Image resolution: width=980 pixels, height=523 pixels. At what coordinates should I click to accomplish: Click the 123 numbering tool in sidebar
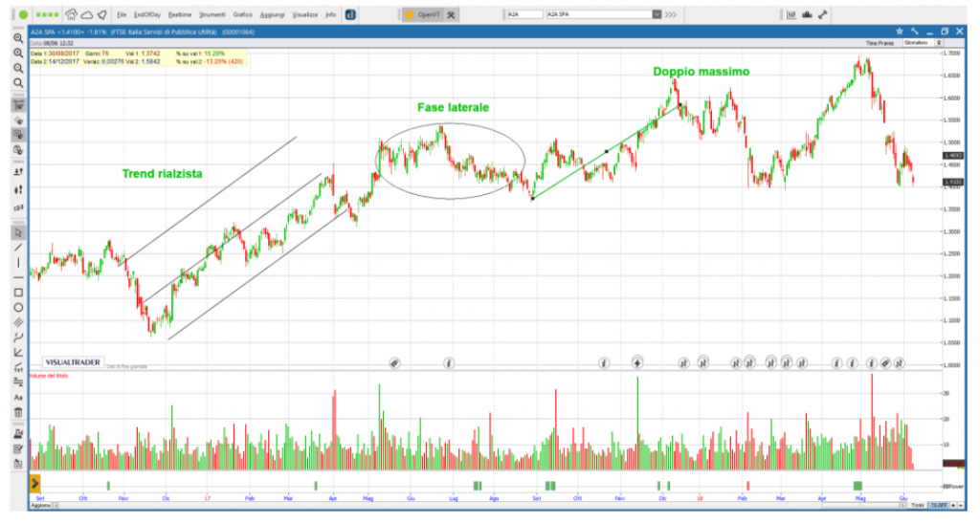coord(18,207)
